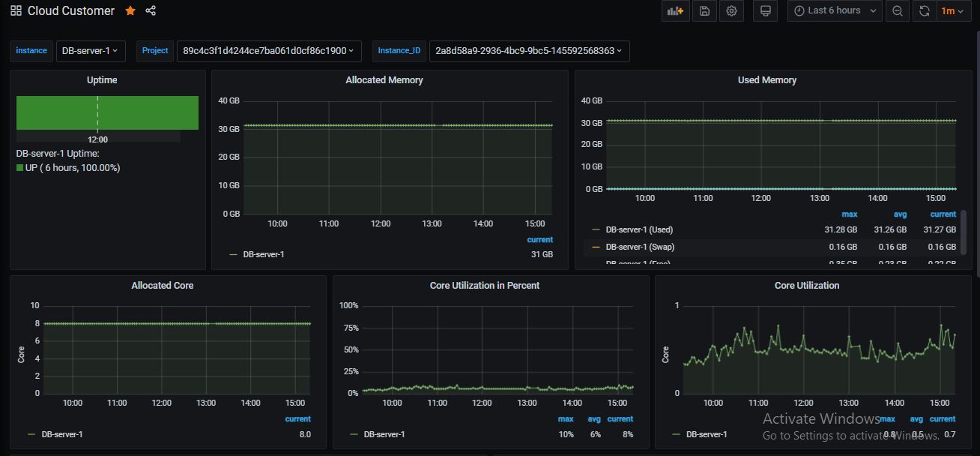The height and width of the screenshot is (456, 980).
Task: Share the dashboard via share icon
Action: pyautogui.click(x=151, y=10)
